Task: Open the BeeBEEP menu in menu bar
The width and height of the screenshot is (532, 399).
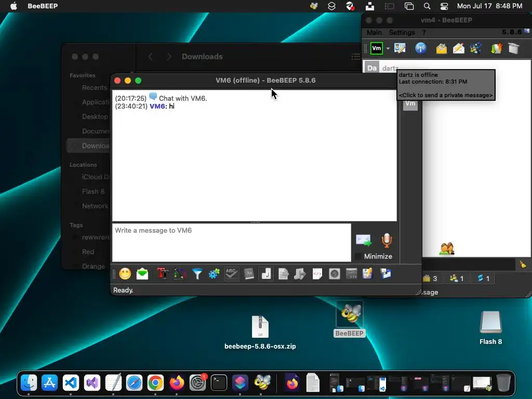Action: tap(43, 6)
